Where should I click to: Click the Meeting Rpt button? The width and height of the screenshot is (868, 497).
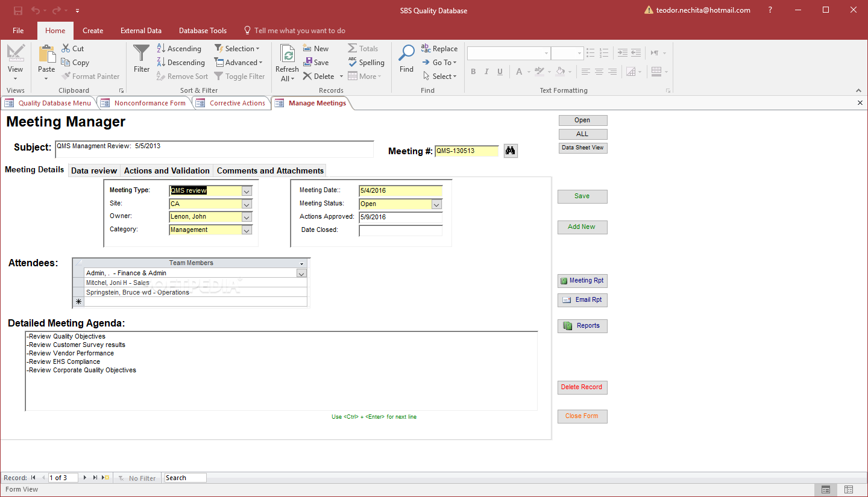pos(582,281)
